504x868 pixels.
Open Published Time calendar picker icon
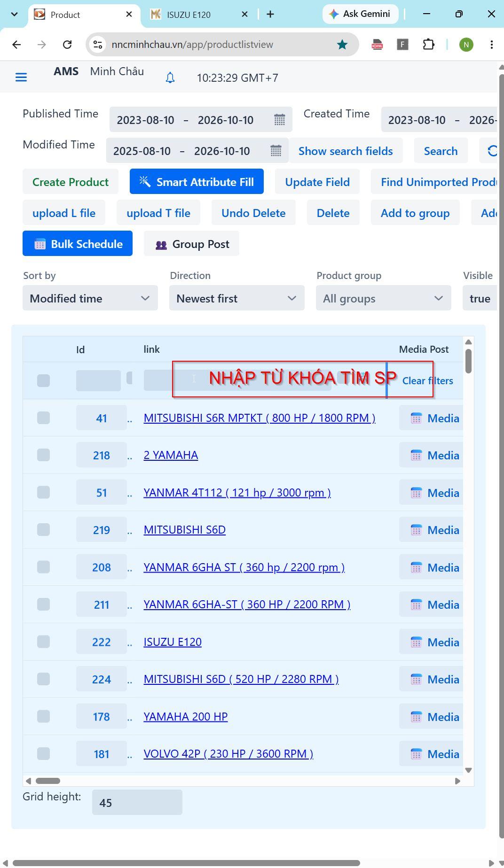click(x=279, y=120)
